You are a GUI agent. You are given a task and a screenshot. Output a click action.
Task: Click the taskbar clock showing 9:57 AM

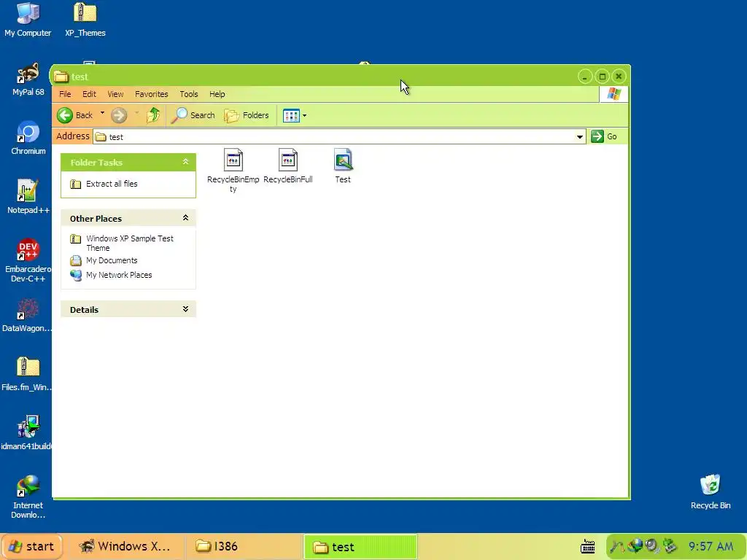(711, 546)
